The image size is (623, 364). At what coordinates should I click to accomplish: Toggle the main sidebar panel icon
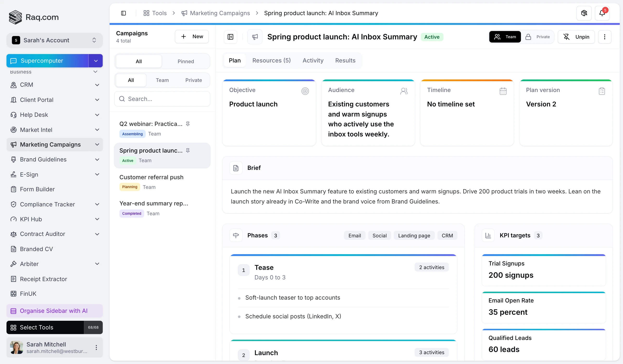(123, 13)
